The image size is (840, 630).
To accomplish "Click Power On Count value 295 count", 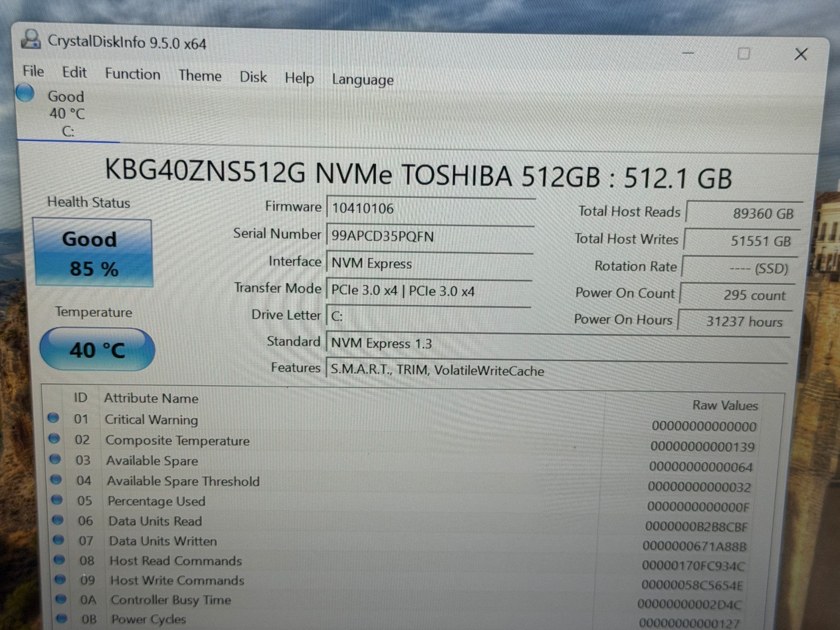I will coord(737,295).
